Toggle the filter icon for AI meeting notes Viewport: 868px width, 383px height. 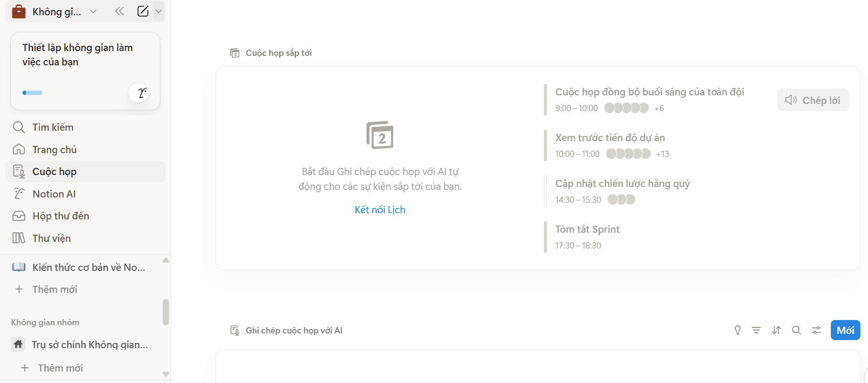point(756,330)
